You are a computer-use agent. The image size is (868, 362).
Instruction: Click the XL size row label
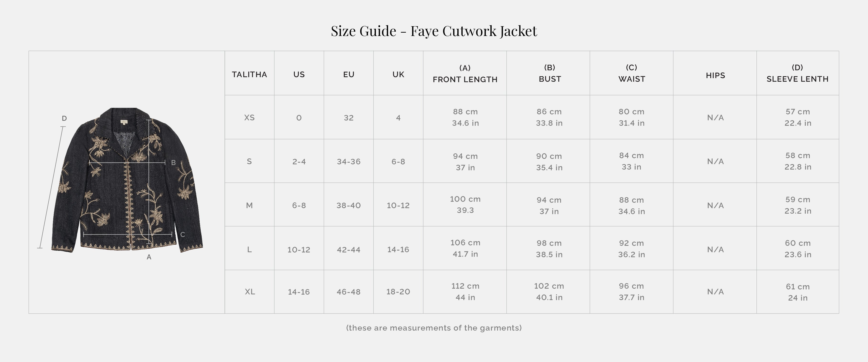[250, 292]
